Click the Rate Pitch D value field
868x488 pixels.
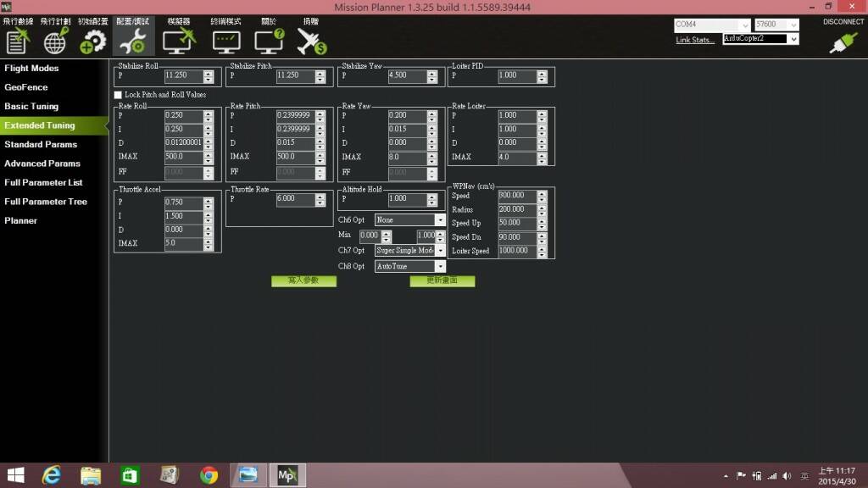(296, 142)
